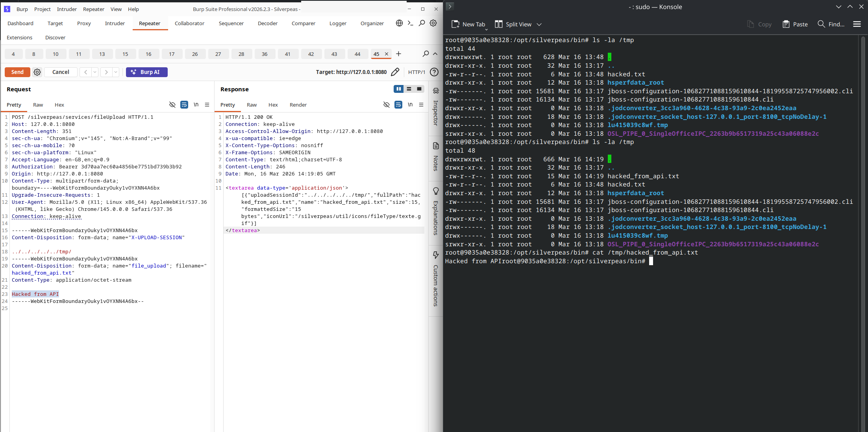Click the New Tab icon in Konsole
Image resolution: width=868 pixels, height=432 pixels.
(455, 24)
